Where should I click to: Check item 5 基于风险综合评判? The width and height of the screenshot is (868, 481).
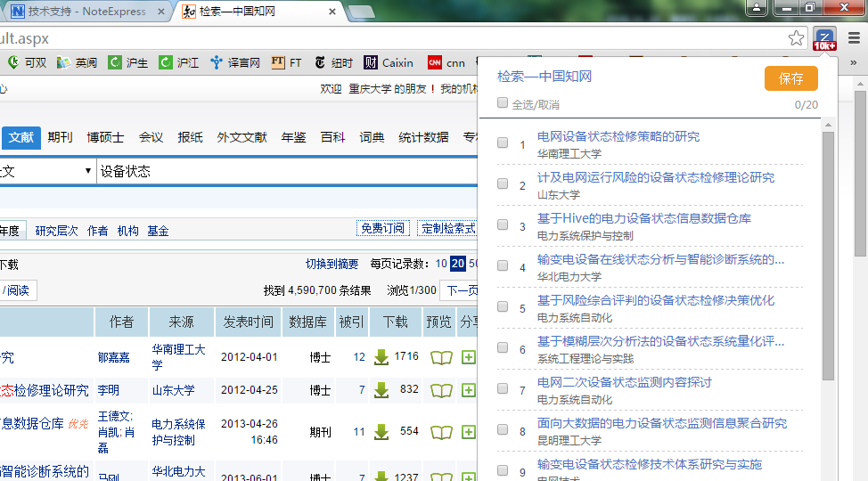pos(503,306)
